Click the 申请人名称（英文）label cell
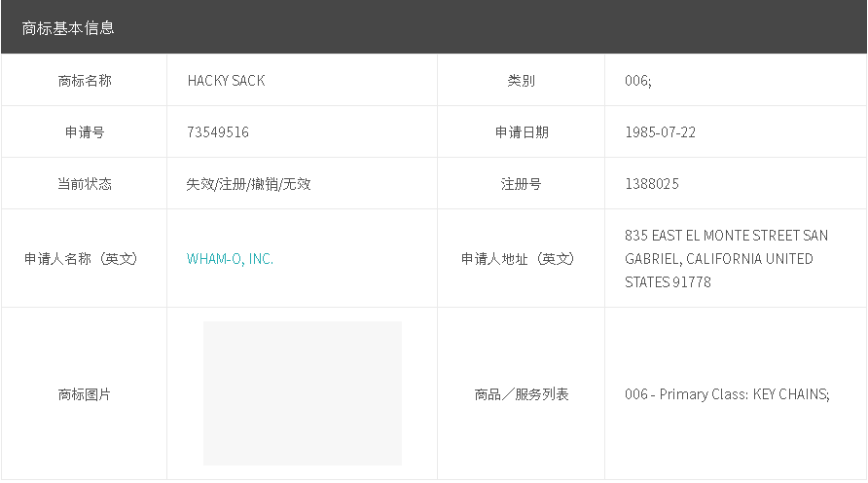This screenshot has height=483, width=868. pos(85,259)
